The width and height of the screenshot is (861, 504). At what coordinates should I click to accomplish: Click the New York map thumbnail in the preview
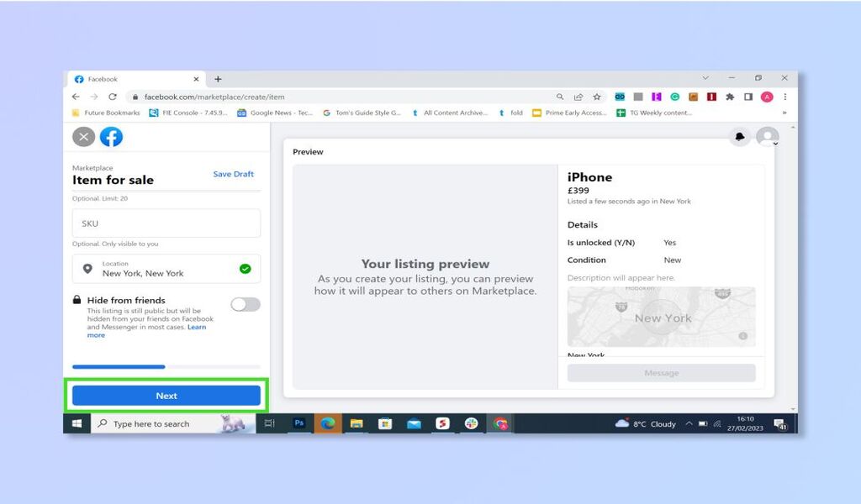(x=661, y=317)
